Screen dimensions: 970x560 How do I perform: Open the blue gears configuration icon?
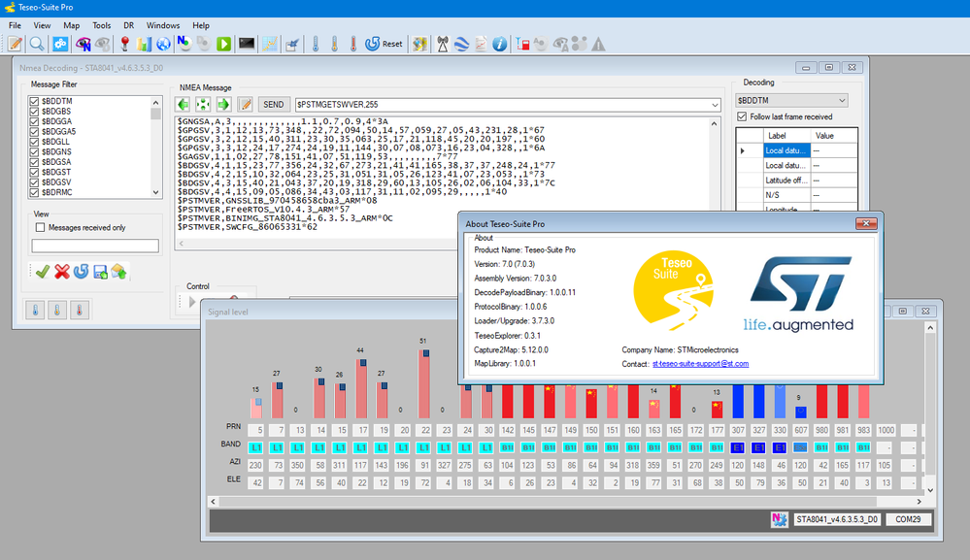pyautogui.click(x=60, y=44)
